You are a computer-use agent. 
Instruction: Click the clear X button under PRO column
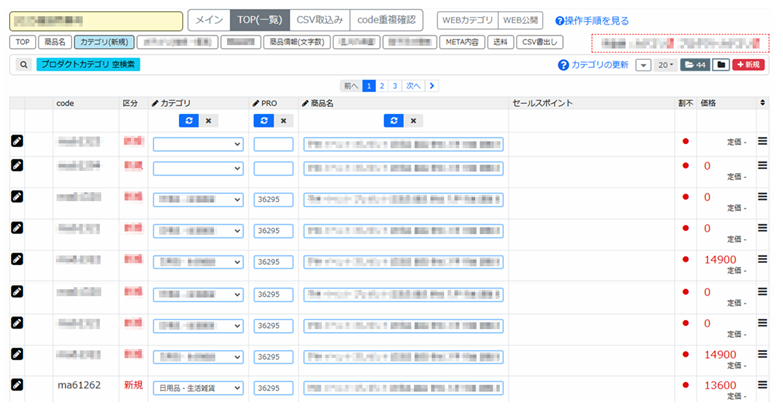[x=283, y=120]
